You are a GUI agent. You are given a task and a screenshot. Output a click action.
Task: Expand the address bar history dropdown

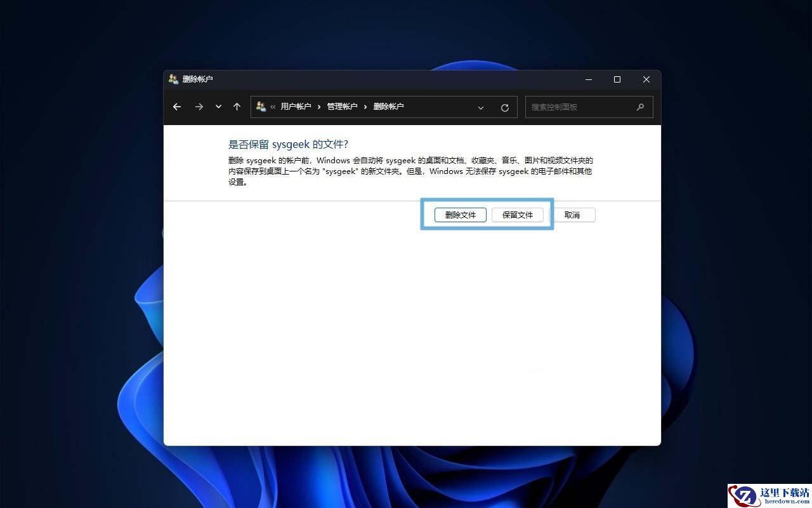pyautogui.click(x=481, y=107)
